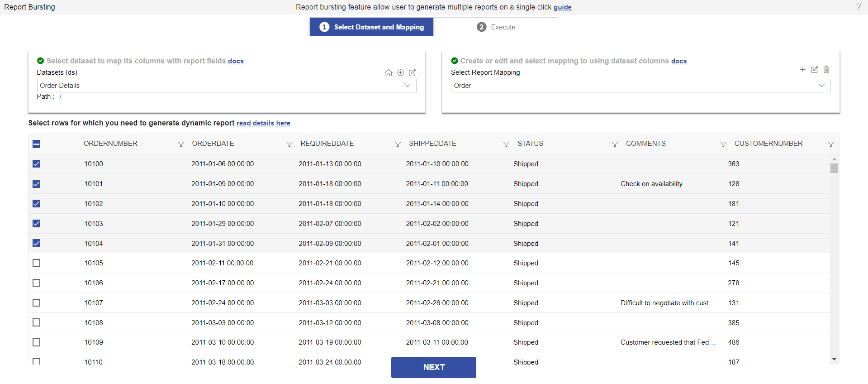Click comment 'Check on availability.'
Screen dimensions: 868x384
652,184
